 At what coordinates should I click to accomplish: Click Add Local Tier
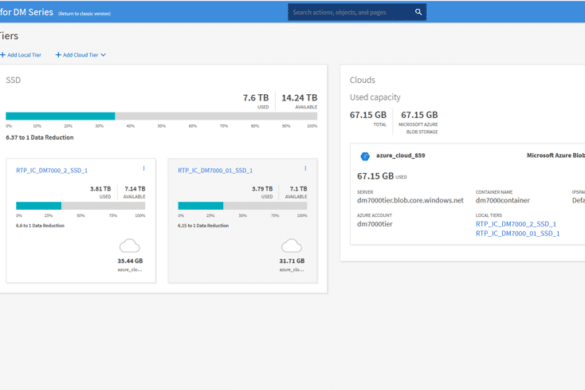point(21,55)
